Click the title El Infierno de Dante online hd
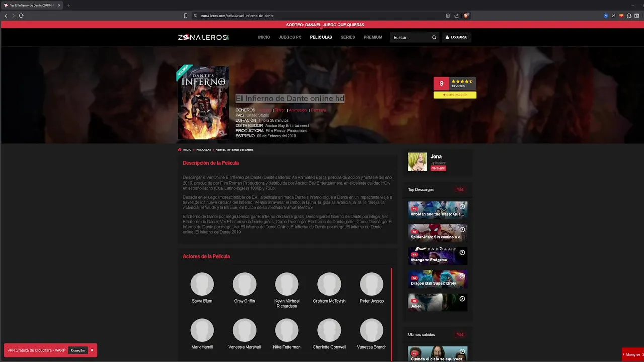The image size is (644, 362). pos(290,99)
